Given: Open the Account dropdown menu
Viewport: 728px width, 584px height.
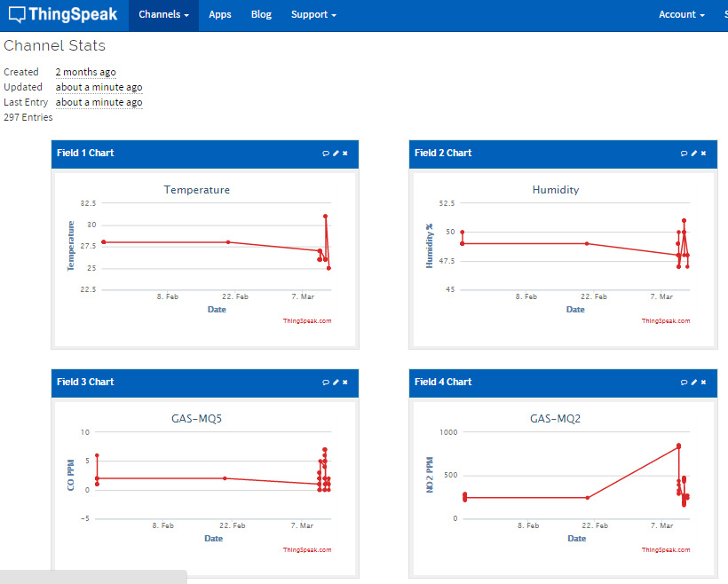Looking at the screenshot, I should pos(682,15).
